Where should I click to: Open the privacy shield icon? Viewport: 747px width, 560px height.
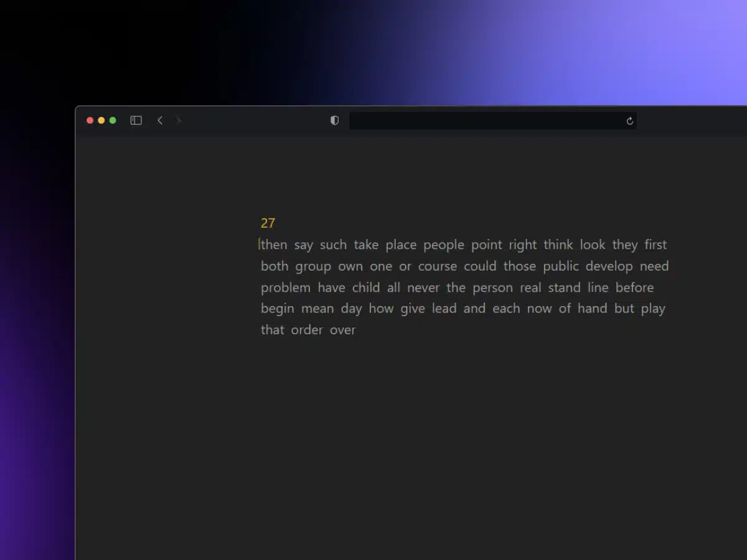[x=334, y=121]
